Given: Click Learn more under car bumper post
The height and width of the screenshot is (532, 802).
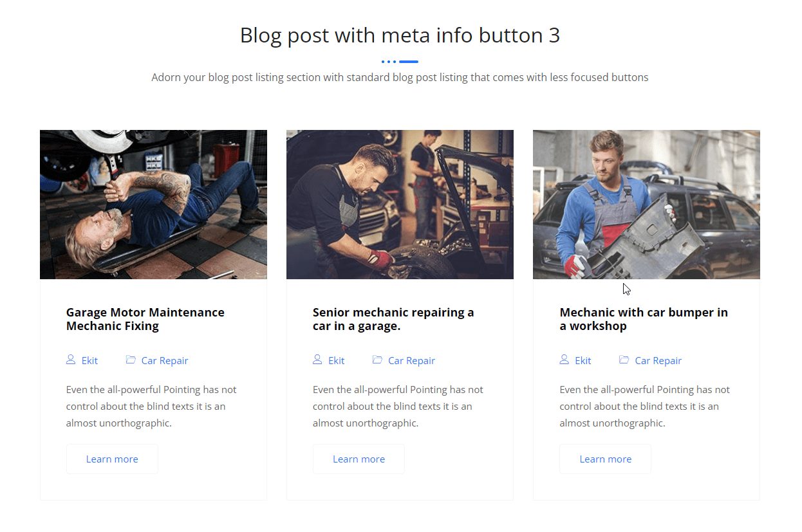Looking at the screenshot, I should pos(605,459).
